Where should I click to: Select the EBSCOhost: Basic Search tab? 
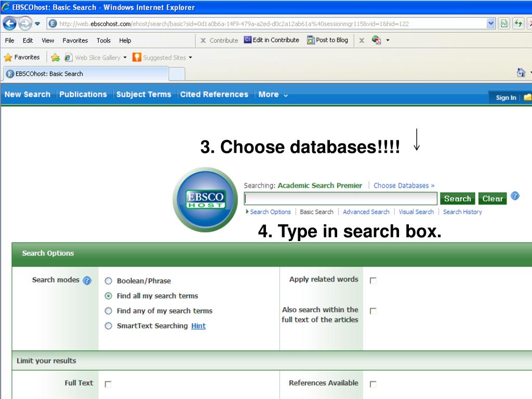[x=86, y=74]
